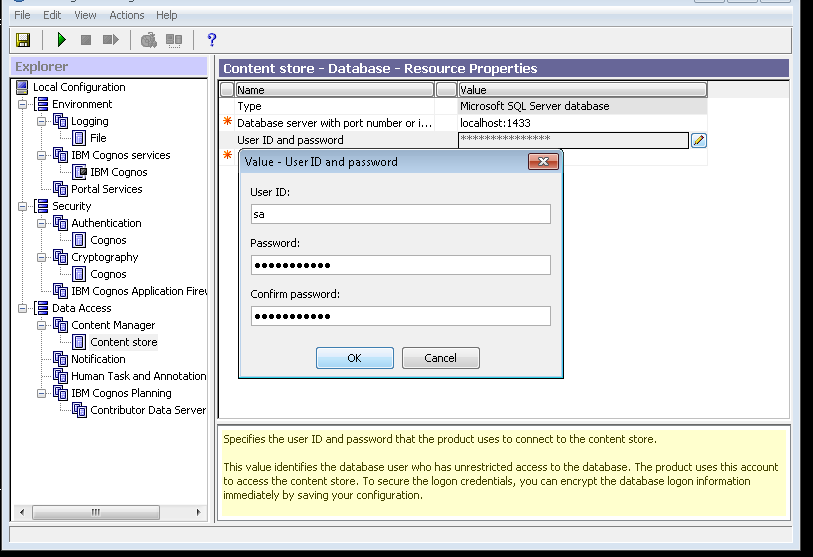
Task: Collapse the Logging tree node
Action: [41, 121]
